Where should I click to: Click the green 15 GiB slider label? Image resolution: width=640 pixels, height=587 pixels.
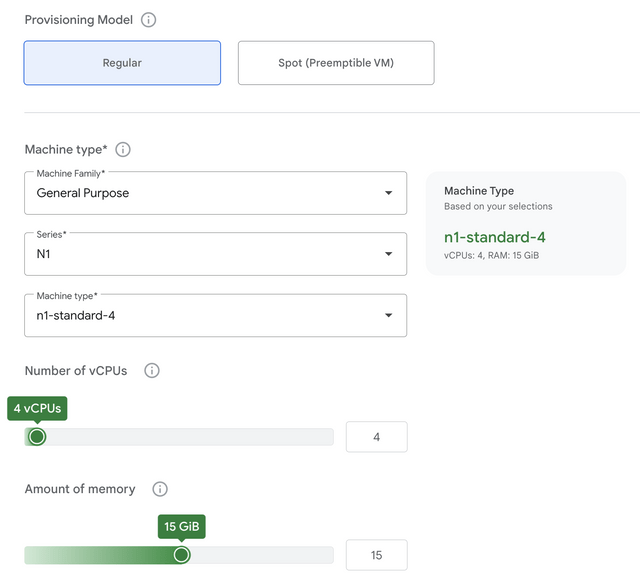click(181, 526)
